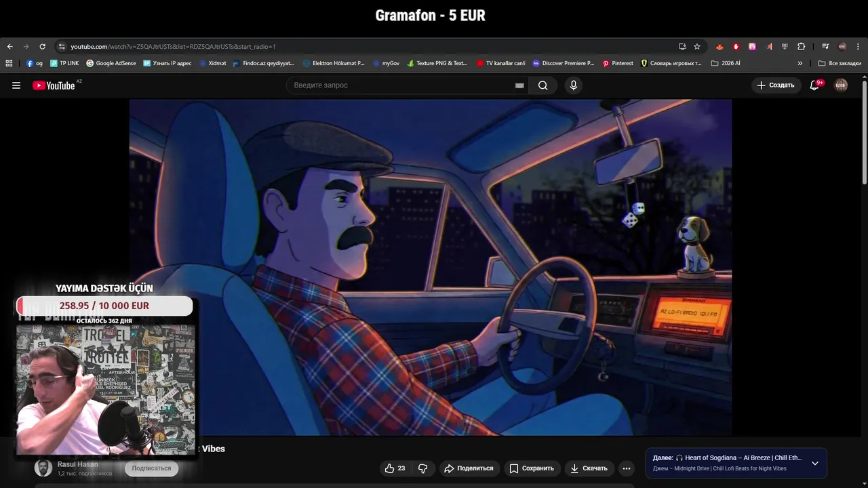This screenshot has height=488, width=868.
Task: Open site information icon in address bar
Action: [62, 47]
